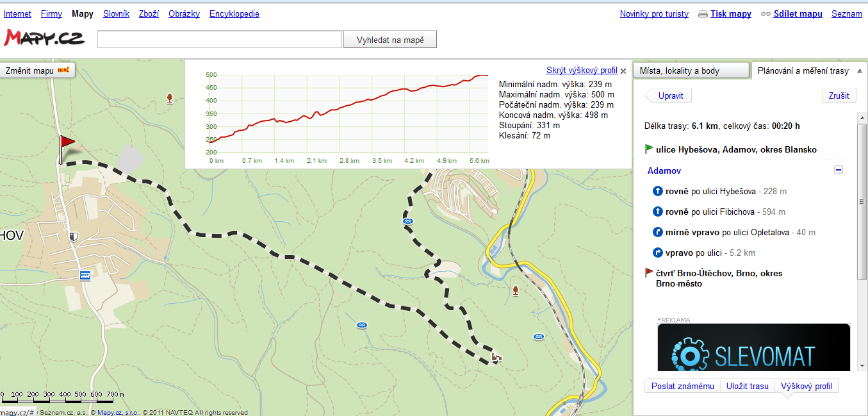Open the Skrýt výškový profil link
Image resolution: width=868 pixels, height=416 pixels.
[582, 71]
